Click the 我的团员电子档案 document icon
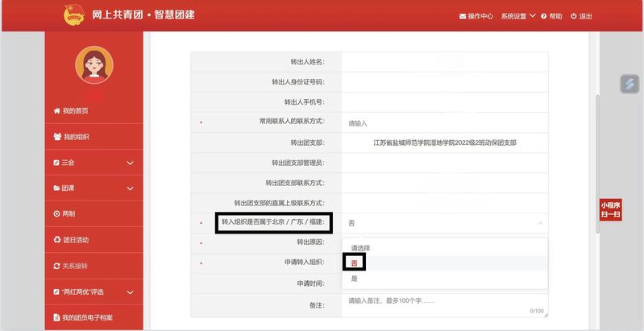644x331 pixels. click(56, 317)
